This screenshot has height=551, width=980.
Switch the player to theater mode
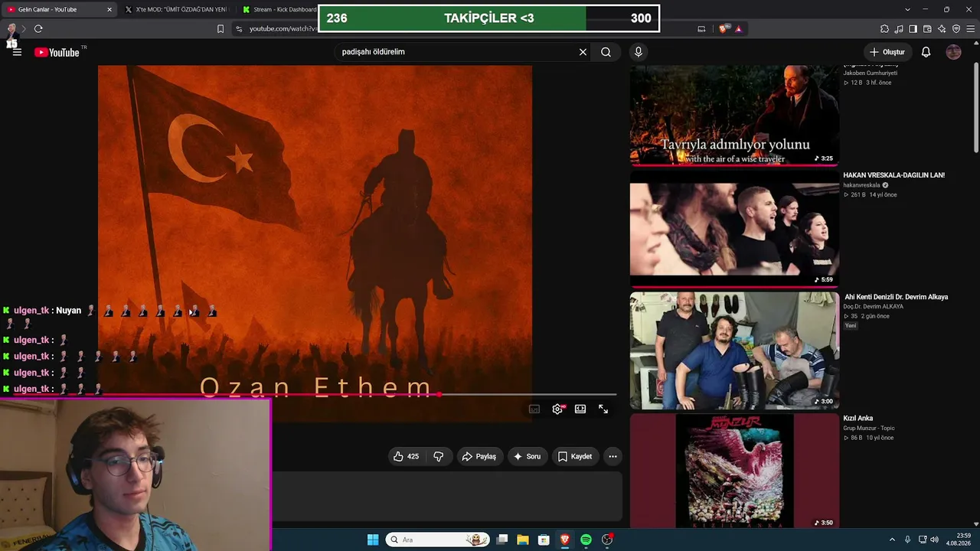580,409
